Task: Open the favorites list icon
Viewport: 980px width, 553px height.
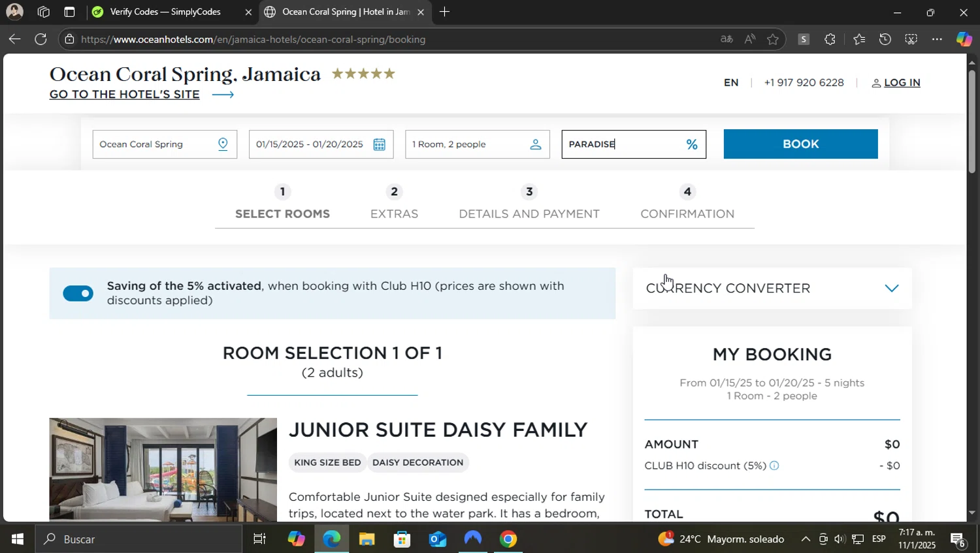Action: (x=859, y=39)
